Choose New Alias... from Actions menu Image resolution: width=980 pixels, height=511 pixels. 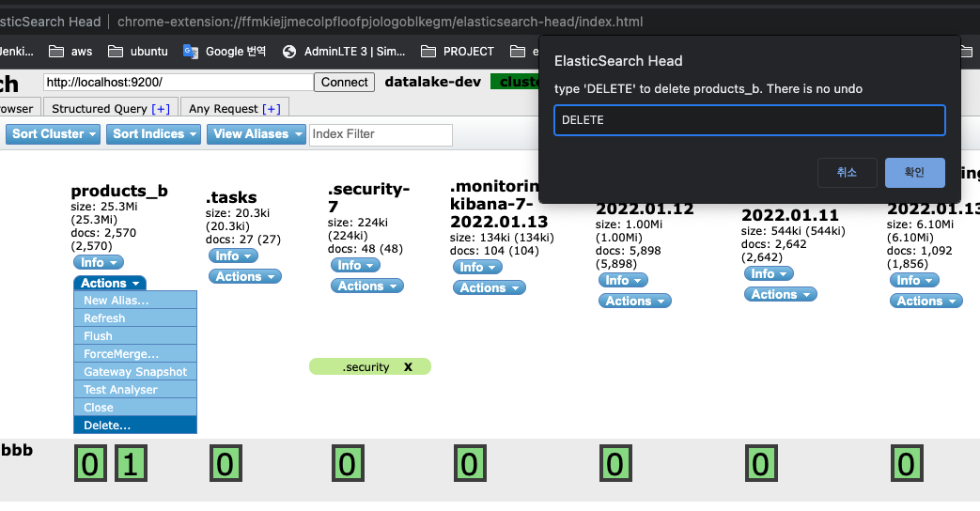[135, 301]
